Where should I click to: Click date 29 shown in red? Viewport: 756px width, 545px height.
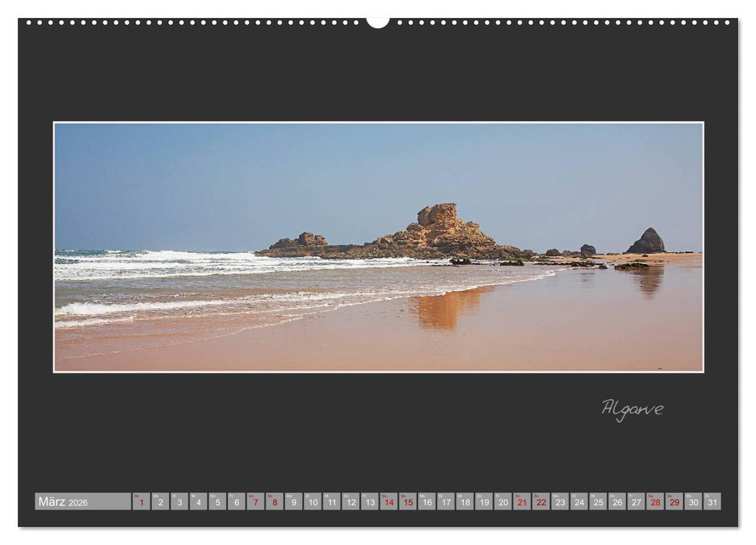coord(674,503)
